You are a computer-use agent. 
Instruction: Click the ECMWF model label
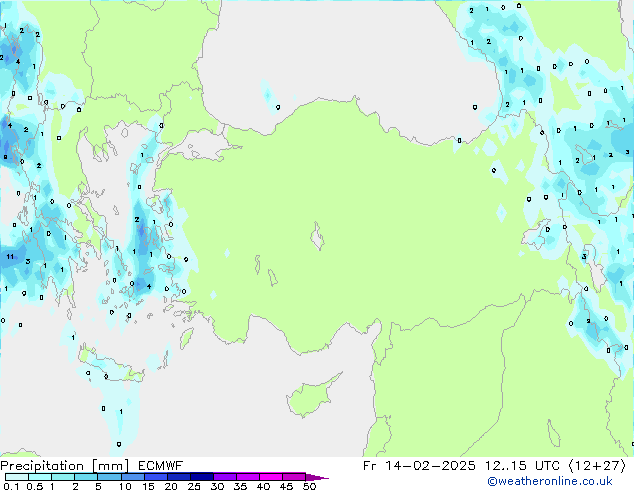point(161,466)
